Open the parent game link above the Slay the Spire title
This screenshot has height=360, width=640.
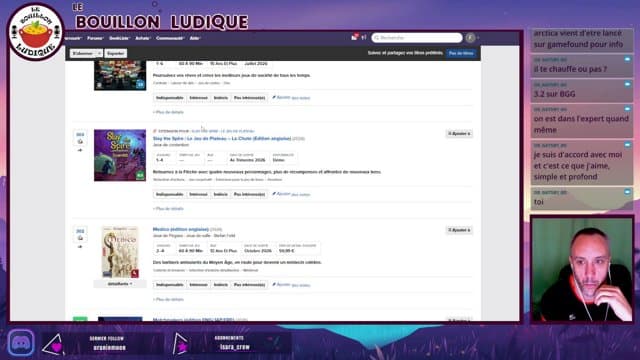223,131
